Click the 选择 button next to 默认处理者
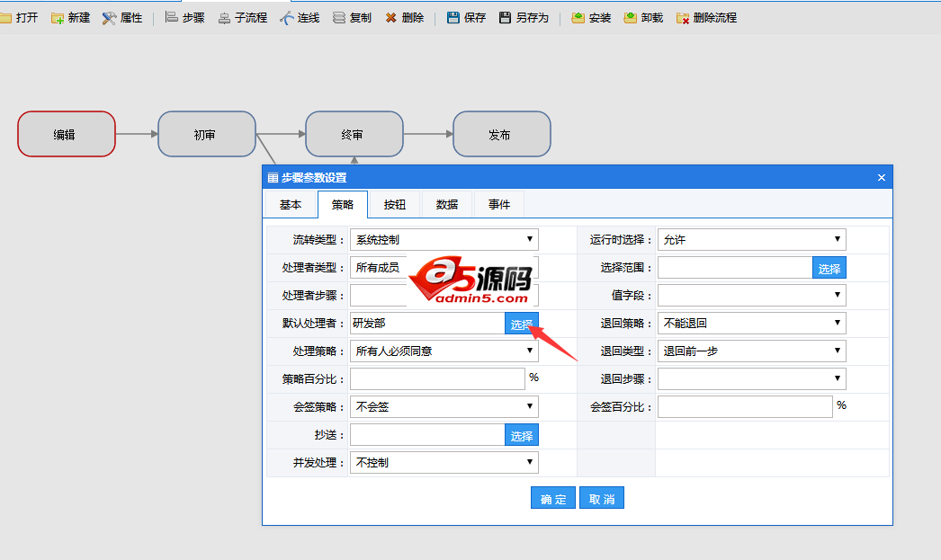The image size is (941, 560). pyautogui.click(x=522, y=323)
